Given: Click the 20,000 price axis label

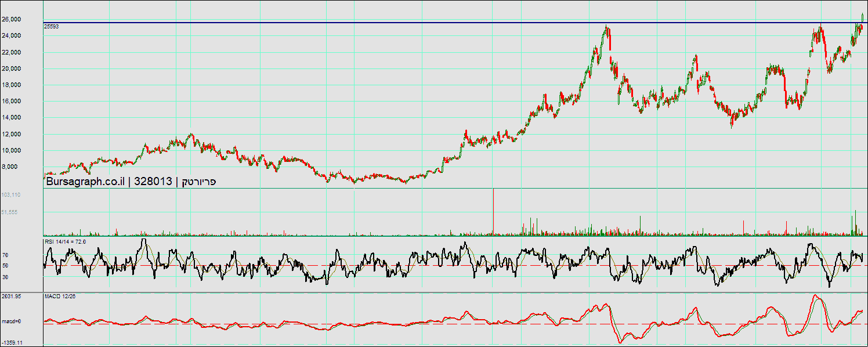Looking at the screenshot, I should click(x=11, y=68).
